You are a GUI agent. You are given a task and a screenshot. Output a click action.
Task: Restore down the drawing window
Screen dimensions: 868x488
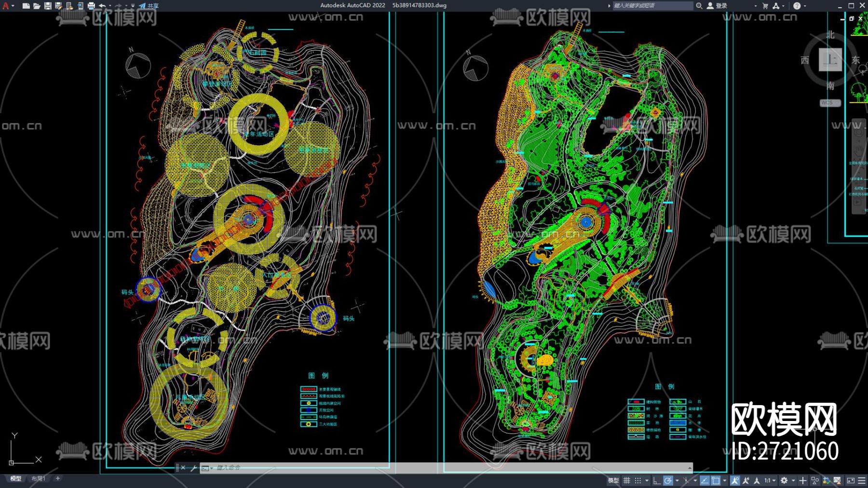pyautogui.click(x=852, y=18)
